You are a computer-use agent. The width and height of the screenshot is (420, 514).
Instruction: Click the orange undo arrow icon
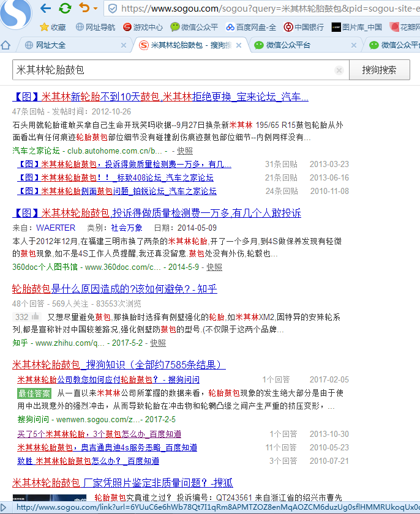pyautogui.click(x=84, y=7)
